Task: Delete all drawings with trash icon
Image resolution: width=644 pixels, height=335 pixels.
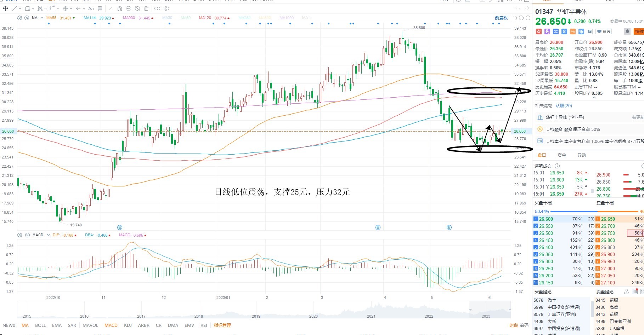Action: pos(146,8)
